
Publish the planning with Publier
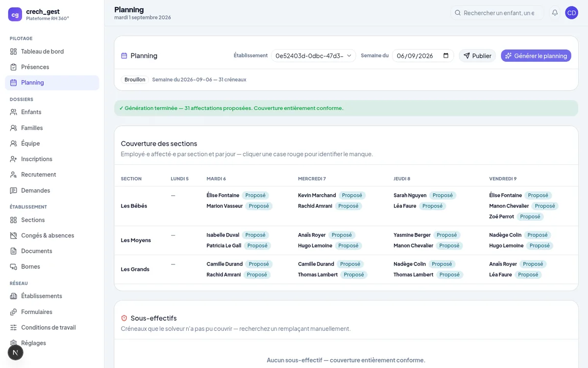[477, 56]
